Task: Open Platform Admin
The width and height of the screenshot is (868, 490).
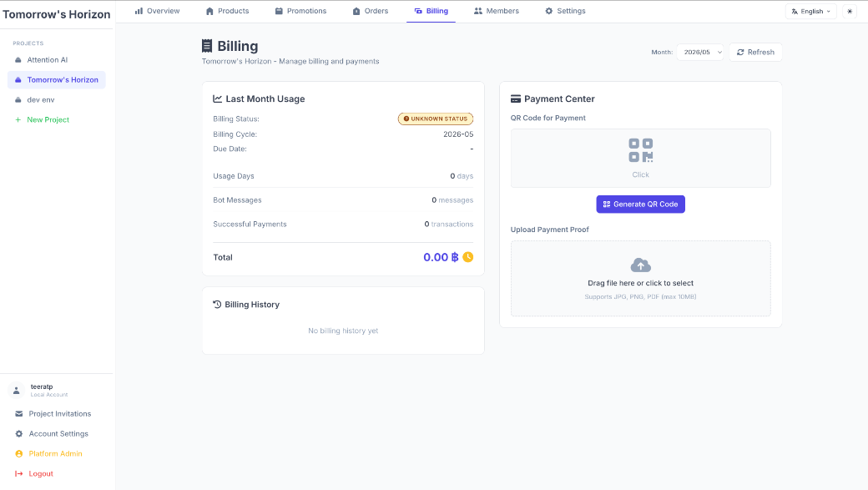Action: pyautogui.click(x=57, y=453)
